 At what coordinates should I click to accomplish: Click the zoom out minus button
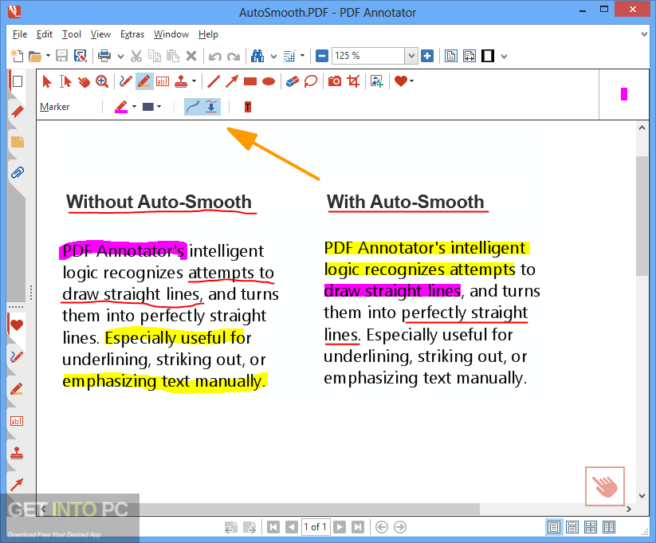click(322, 56)
